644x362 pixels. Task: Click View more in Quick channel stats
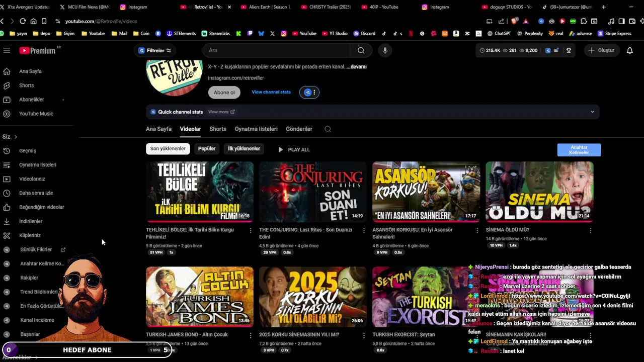221,112
